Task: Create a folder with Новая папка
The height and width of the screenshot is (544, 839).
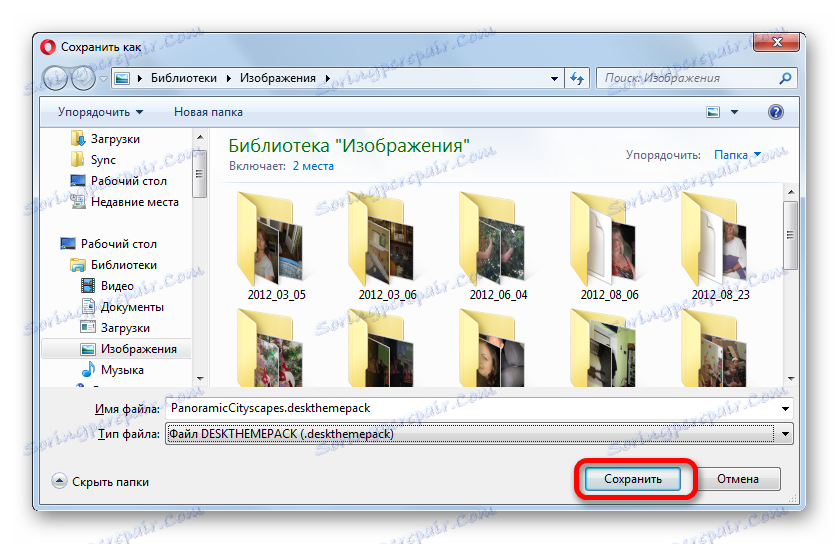Action: point(208,112)
